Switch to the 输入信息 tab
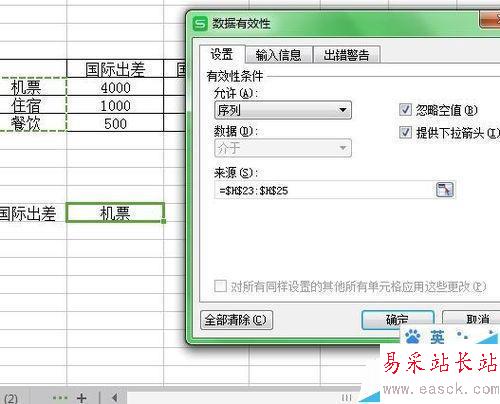The height and width of the screenshot is (404, 500). (278, 55)
